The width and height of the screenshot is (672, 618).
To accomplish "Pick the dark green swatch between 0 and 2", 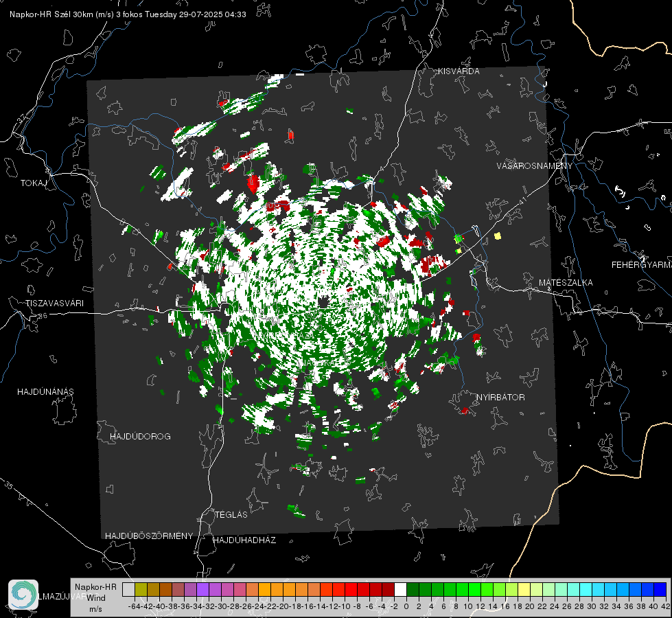I will 413,589.
